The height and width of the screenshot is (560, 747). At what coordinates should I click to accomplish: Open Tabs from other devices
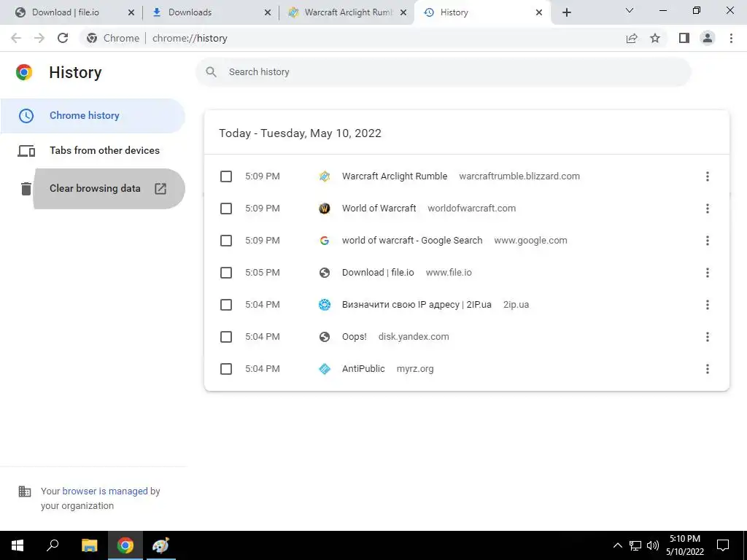[93, 150]
